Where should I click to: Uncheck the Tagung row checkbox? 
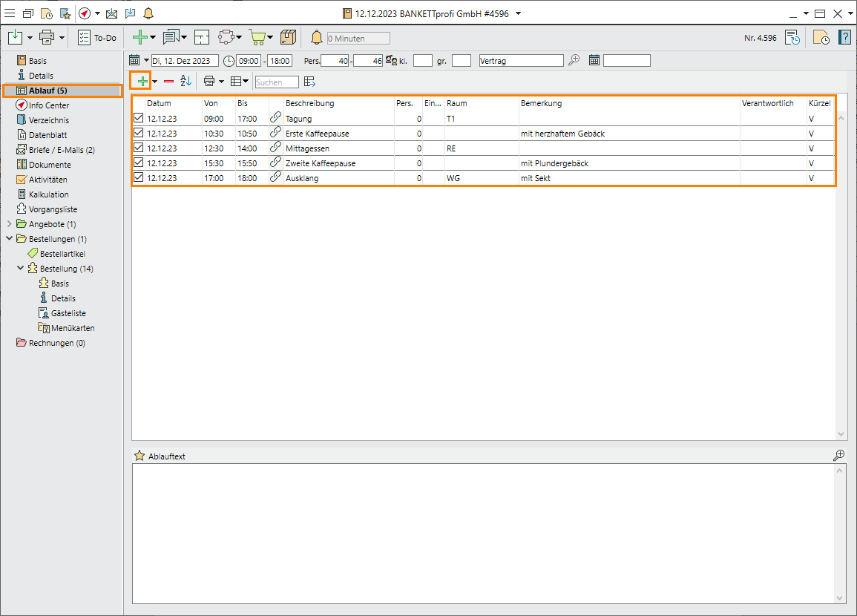pyautogui.click(x=139, y=118)
